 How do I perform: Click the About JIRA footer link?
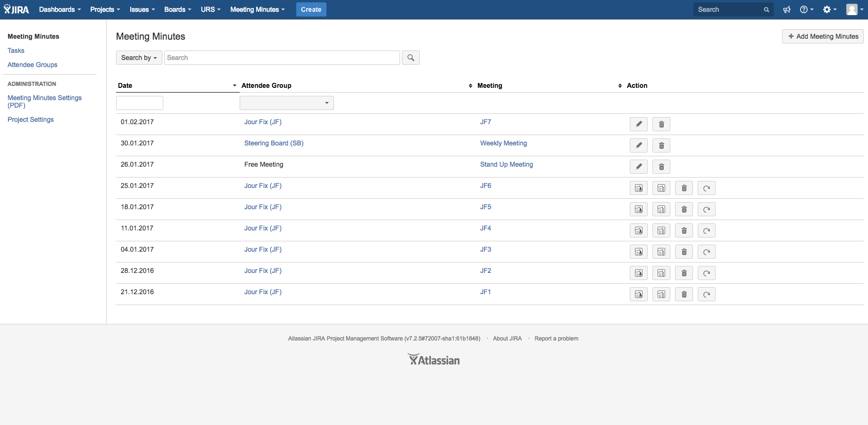point(508,339)
